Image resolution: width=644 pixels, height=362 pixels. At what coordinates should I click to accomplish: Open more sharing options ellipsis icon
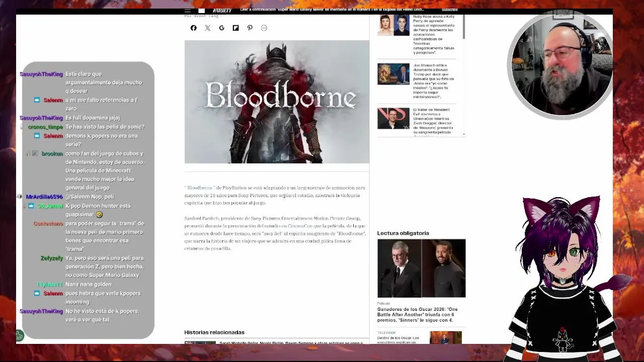[x=264, y=28]
